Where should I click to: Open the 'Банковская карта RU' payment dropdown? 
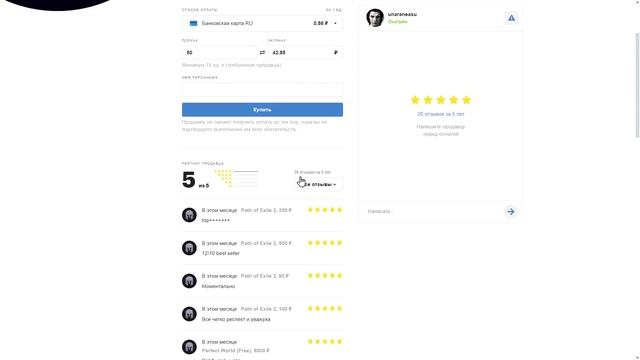[x=262, y=23]
